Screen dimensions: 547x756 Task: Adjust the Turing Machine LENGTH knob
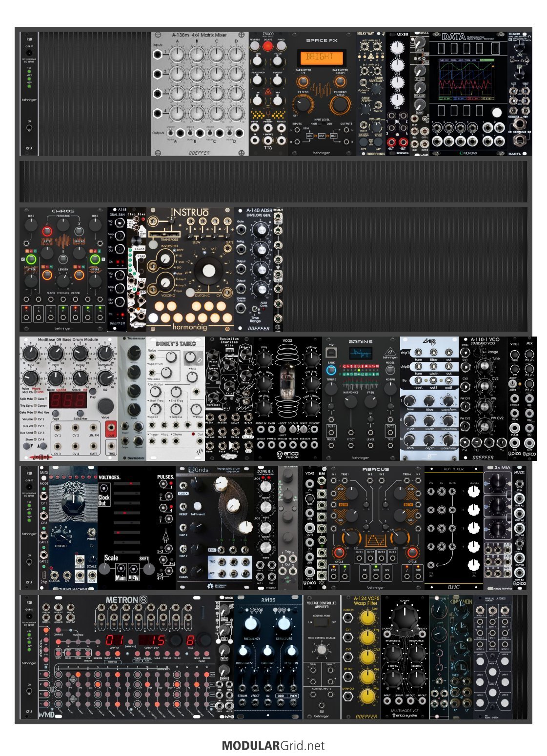coord(61,536)
